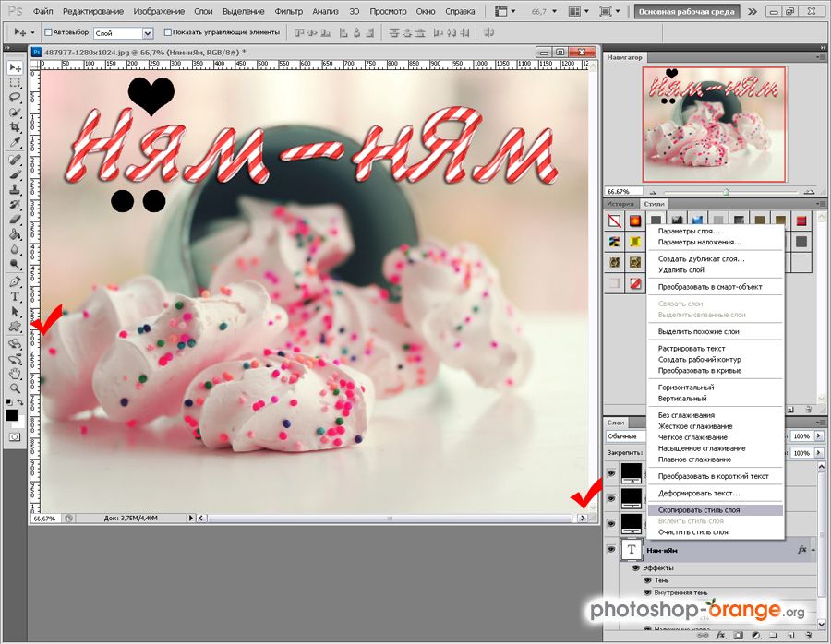Open the Navigator panel options menu

pos(821,57)
